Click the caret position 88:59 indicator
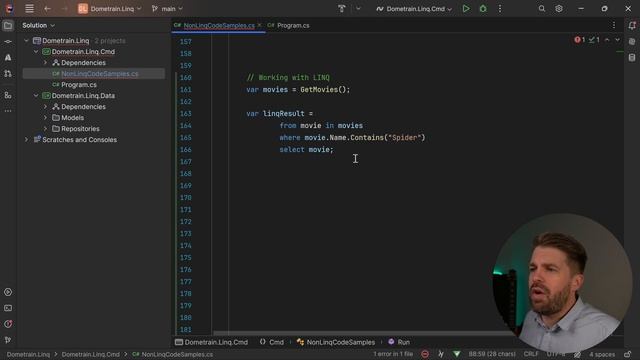This screenshot has height=360, width=640. pos(492,354)
